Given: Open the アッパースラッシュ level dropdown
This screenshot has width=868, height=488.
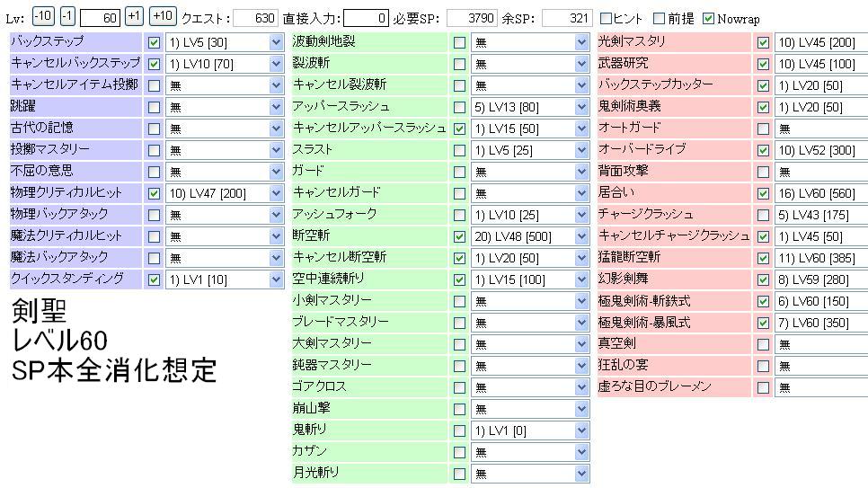Looking at the screenshot, I should (530, 108).
